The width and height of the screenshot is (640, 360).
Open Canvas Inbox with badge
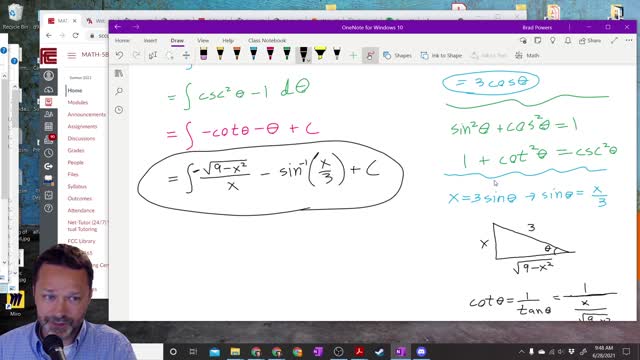point(49,140)
